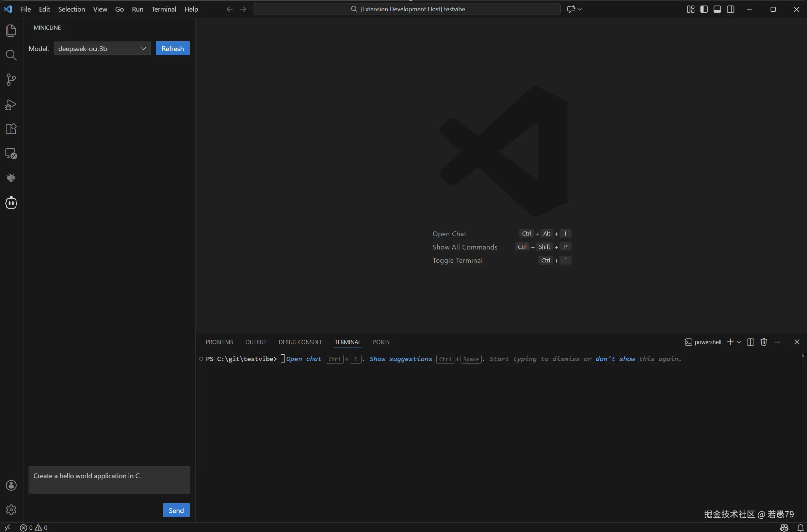The width and height of the screenshot is (807, 532).
Task: Open the Search view icon
Action: pyautogui.click(x=11, y=55)
